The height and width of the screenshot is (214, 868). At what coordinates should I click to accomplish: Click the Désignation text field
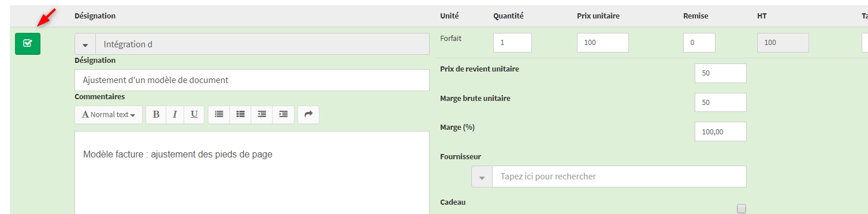pos(252,80)
